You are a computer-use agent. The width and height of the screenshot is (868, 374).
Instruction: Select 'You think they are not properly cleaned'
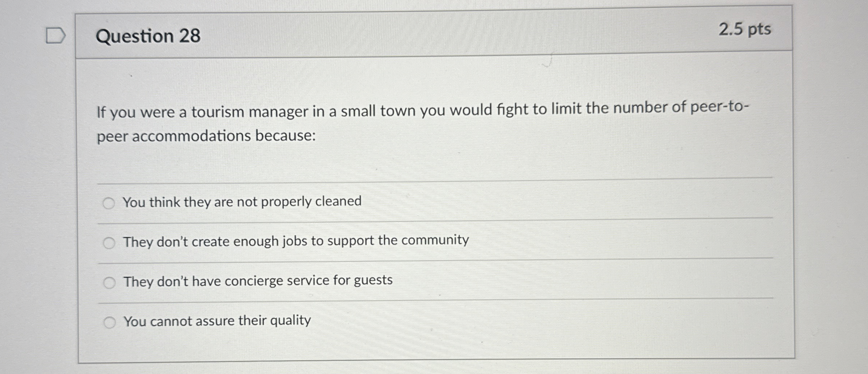click(242, 202)
